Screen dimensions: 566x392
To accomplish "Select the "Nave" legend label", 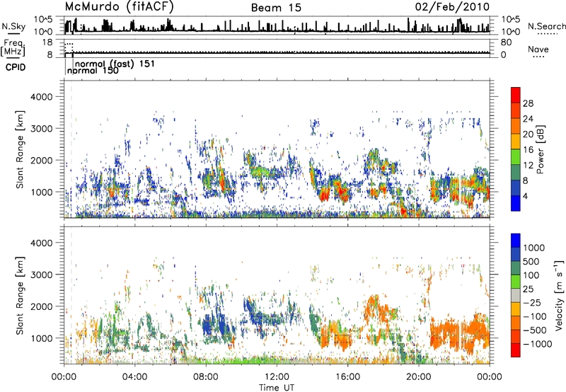I will tap(538, 49).
